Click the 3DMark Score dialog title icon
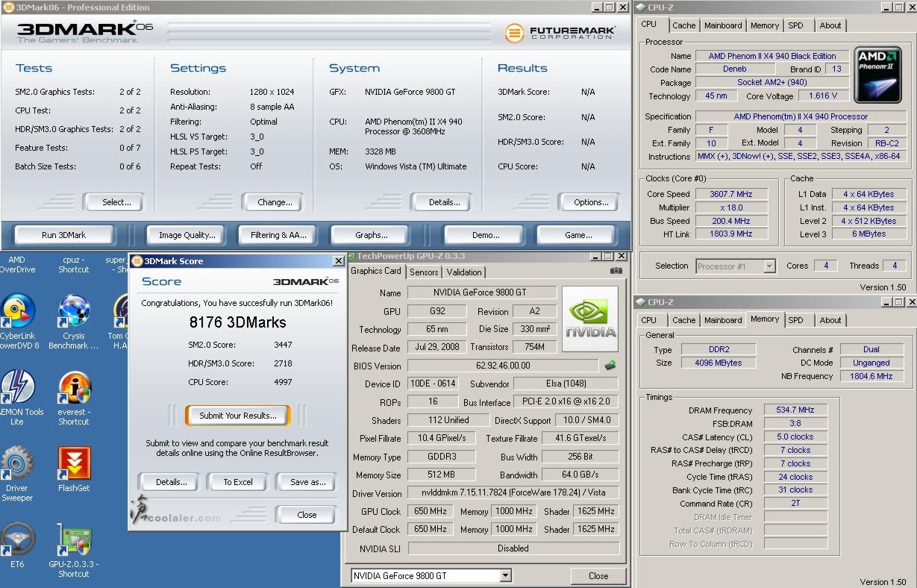The image size is (917, 588). tap(137, 261)
